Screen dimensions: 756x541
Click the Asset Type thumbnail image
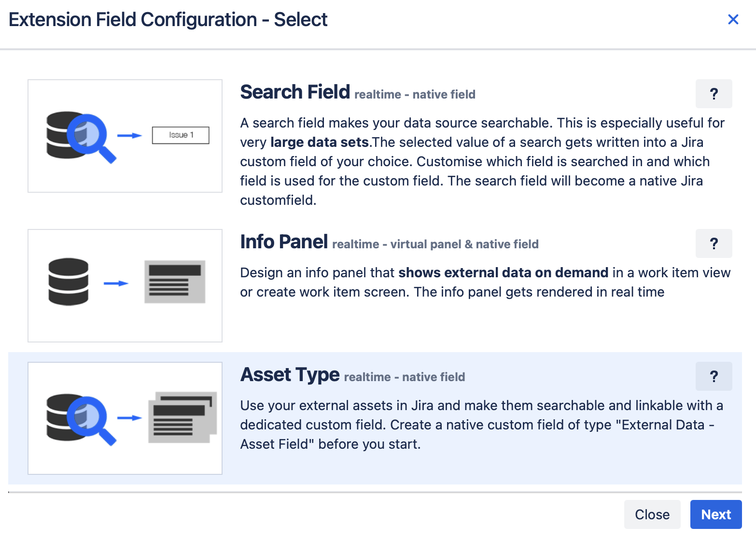point(125,418)
